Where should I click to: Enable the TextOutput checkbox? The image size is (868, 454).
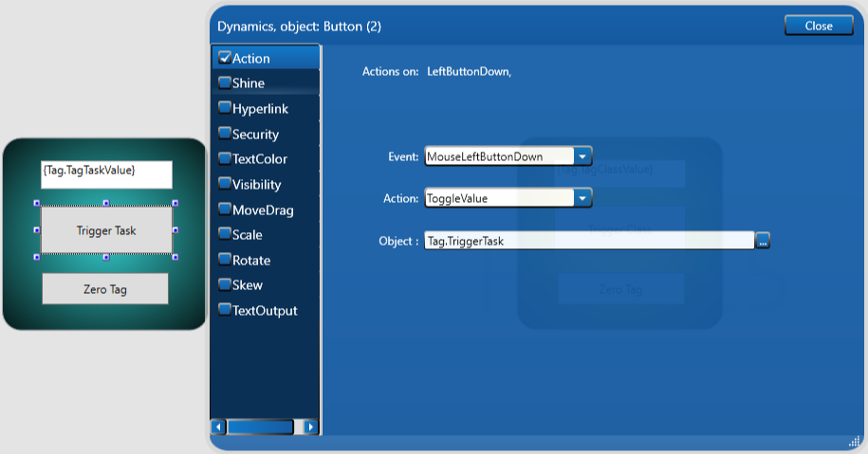tap(225, 310)
